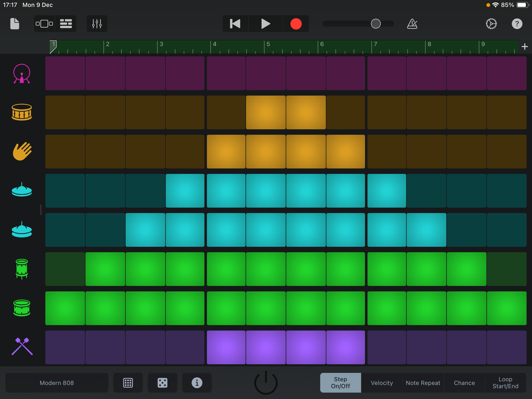The width and height of the screenshot is (532, 399).
Task: Select the hand clap instrument icon
Action: coord(22,151)
